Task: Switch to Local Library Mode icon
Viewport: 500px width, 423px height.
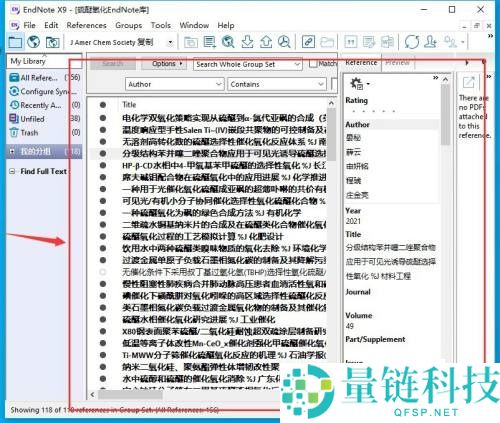Action: [x=15, y=42]
